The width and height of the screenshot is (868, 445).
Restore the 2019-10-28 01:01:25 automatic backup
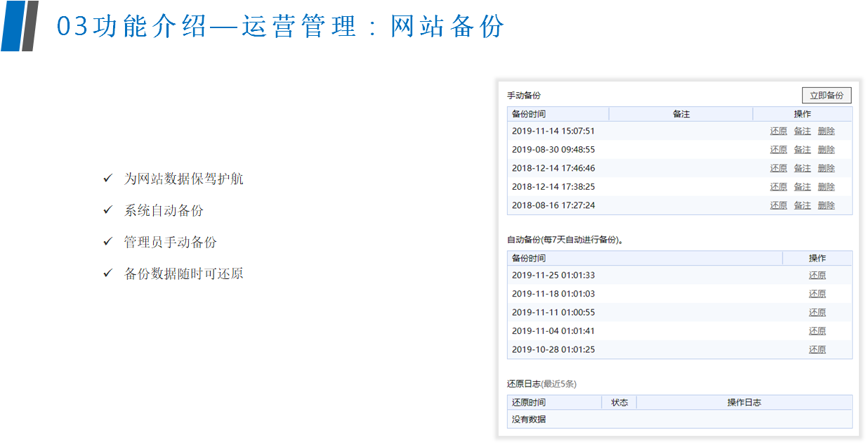[817, 349]
